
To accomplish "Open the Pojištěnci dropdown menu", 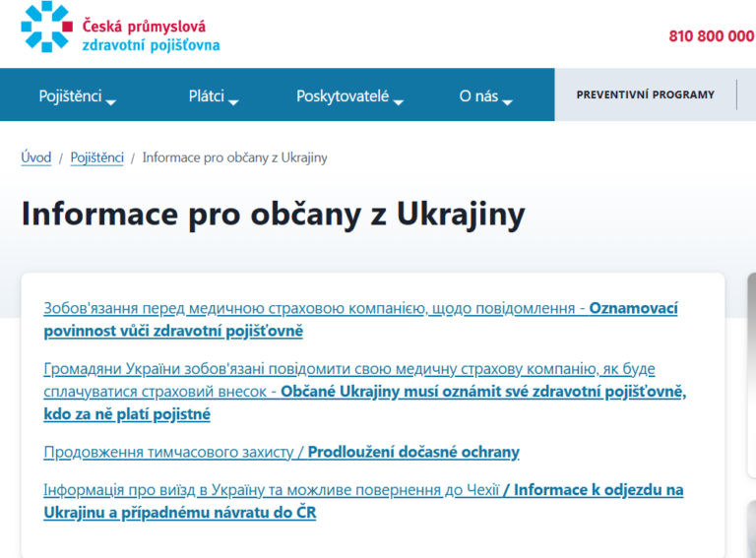I will 77,95.
